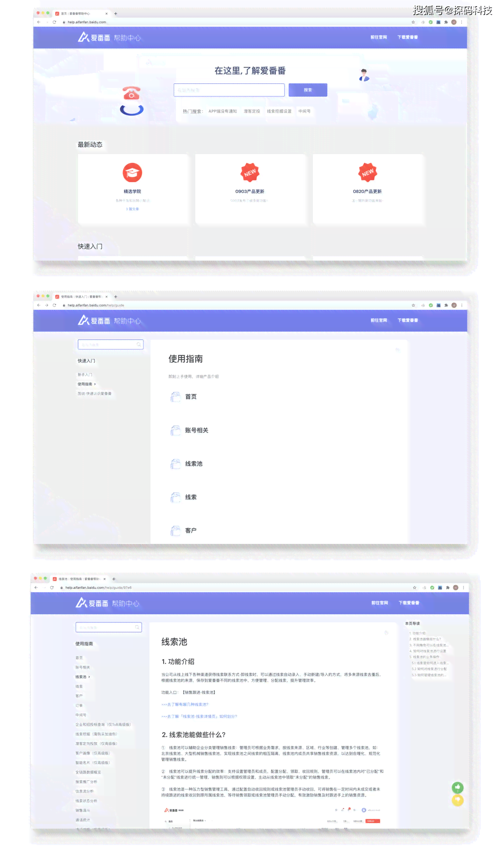The image size is (504, 858).
Task: Click the folder icon beside 账号相关
Action: pyautogui.click(x=175, y=430)
